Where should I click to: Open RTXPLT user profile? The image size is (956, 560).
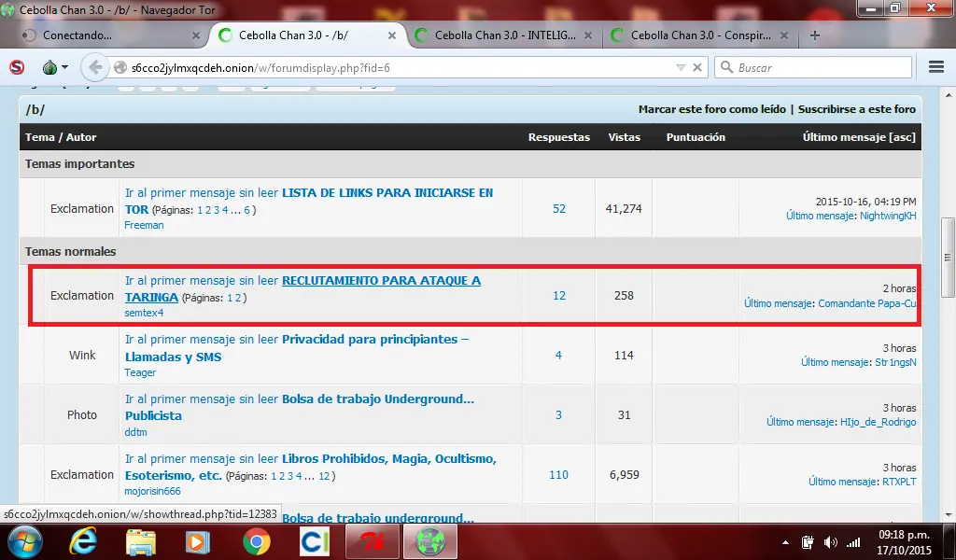coord(899,482)
